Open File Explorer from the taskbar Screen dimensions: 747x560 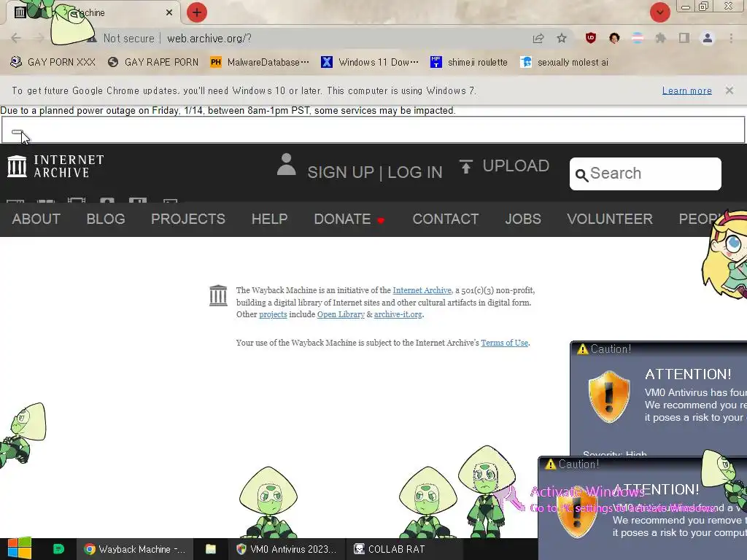pos(211,549)
